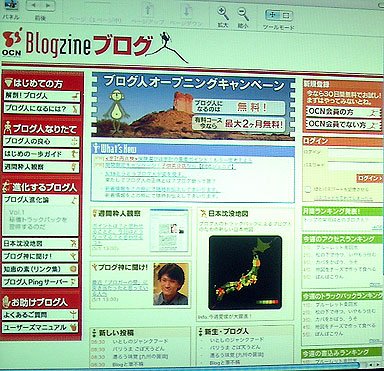Click the 無料! box in the campaign banner
The image size is (384, 371).
point(239,107)
